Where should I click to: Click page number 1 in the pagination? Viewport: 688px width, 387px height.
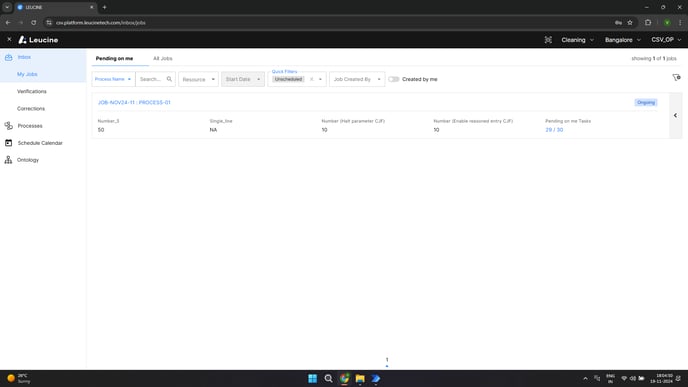387,360
